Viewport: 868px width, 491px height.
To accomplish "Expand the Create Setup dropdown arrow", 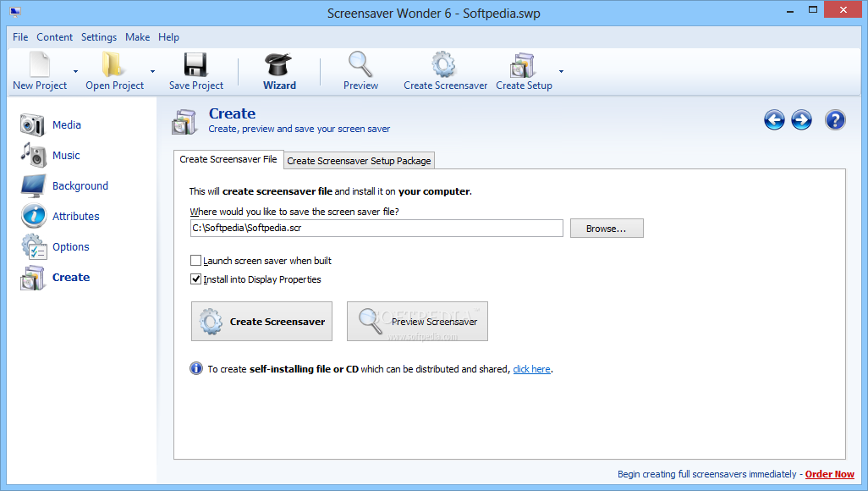I will [x=561, y=71].
